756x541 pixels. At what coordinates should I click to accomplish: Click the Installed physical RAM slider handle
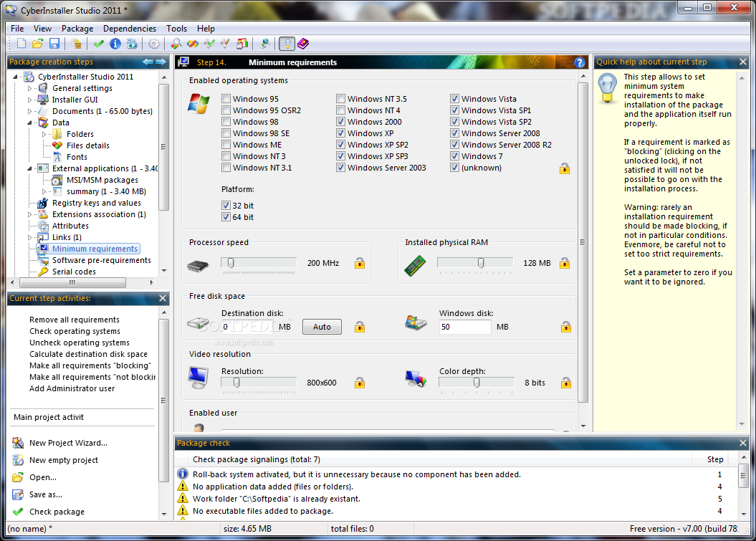tap(481, 262)
